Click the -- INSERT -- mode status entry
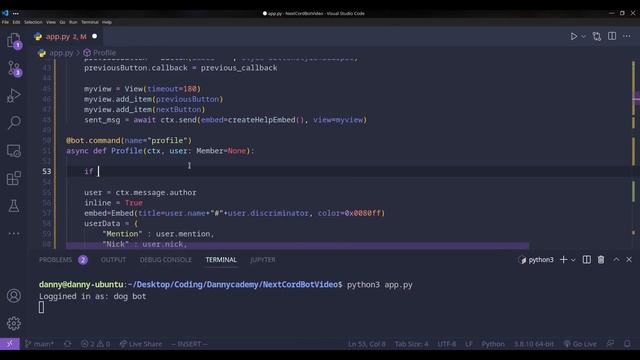This screenshot has width=640, height=360. pyautogui.click(x=189, y=344)
